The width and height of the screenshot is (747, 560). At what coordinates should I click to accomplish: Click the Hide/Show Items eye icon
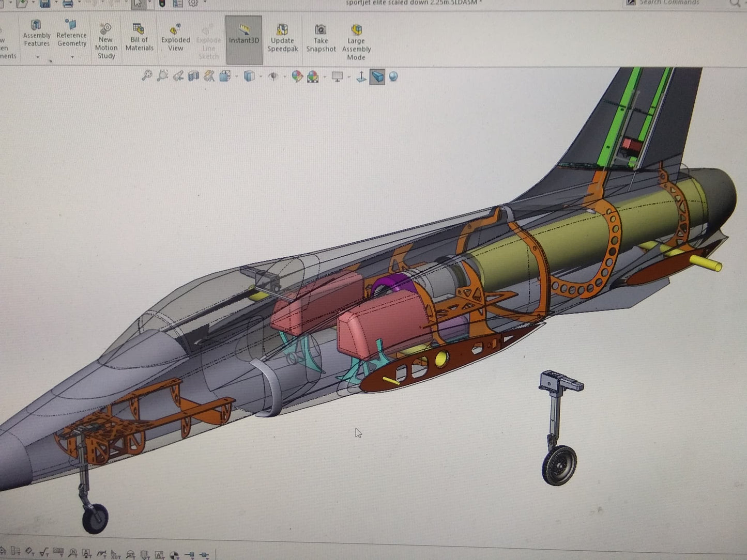273,76
